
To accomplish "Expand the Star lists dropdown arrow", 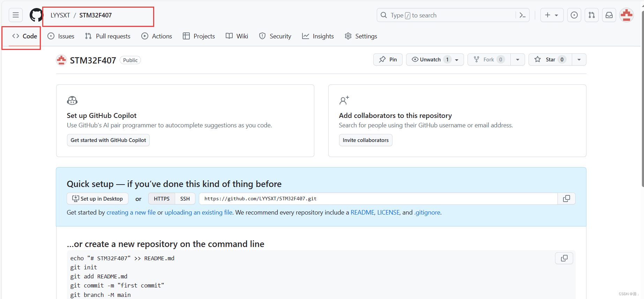I will point(579,60).
